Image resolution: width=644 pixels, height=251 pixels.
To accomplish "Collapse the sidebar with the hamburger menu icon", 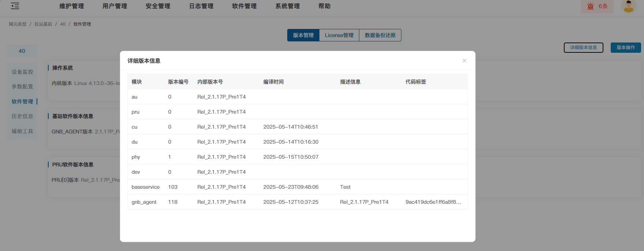I will click(15, 6).
